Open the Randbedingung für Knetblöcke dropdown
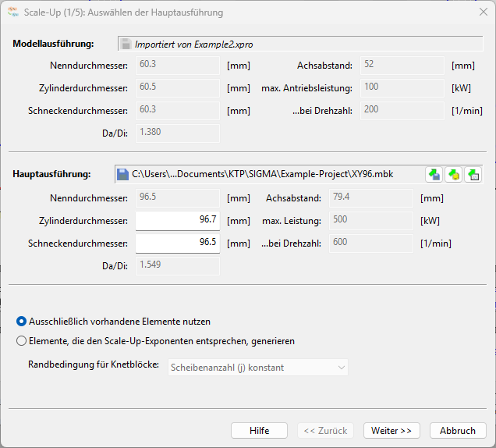 (258, 368)
